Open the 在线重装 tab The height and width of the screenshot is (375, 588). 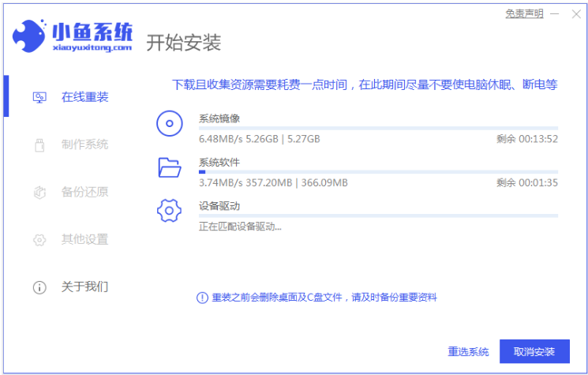[85, 97]
